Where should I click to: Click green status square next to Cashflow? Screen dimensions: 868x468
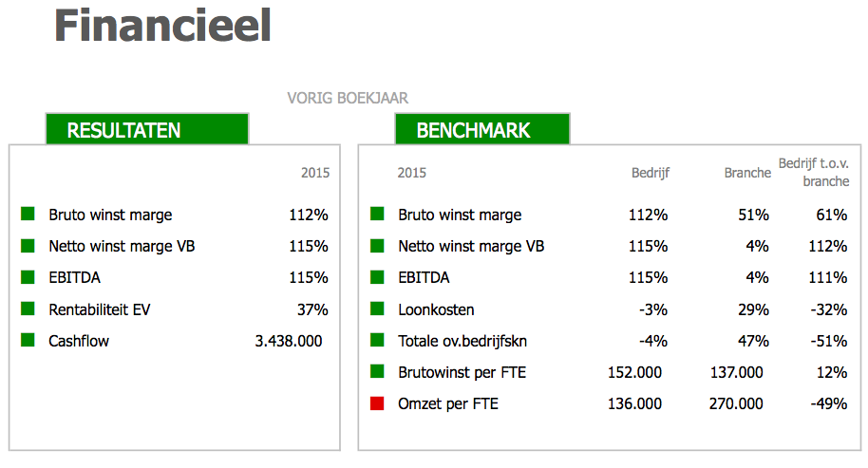click(28, 340)
